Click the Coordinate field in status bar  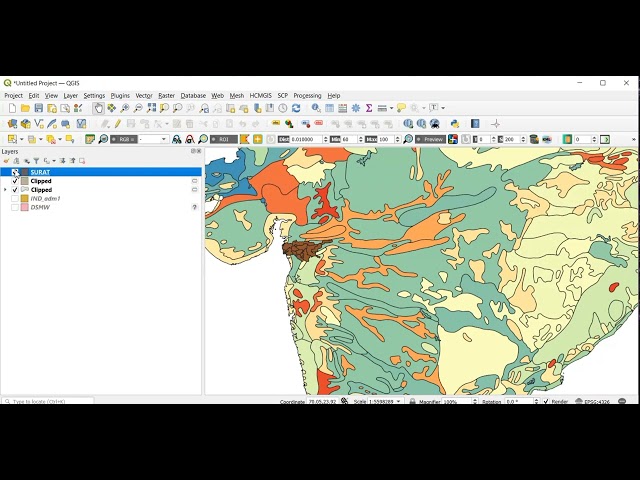pos(322,402)
